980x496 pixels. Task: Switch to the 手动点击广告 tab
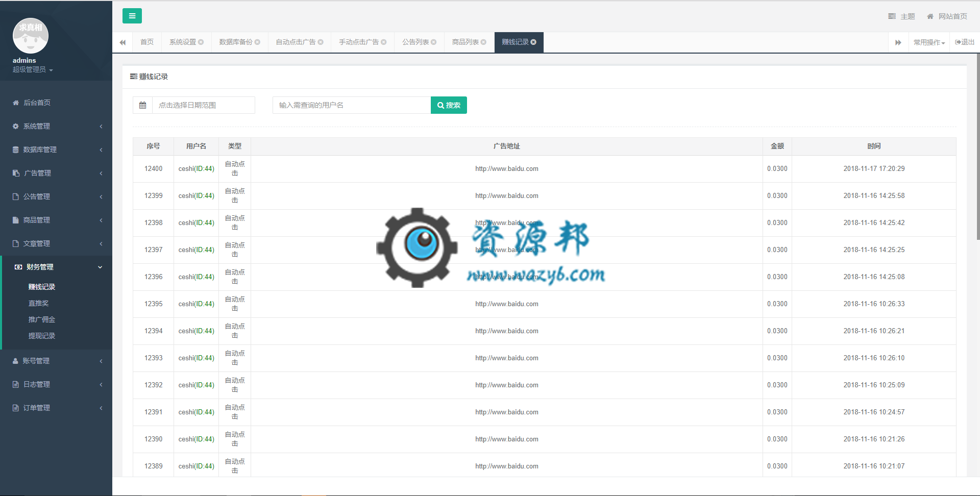click(359, 42)
